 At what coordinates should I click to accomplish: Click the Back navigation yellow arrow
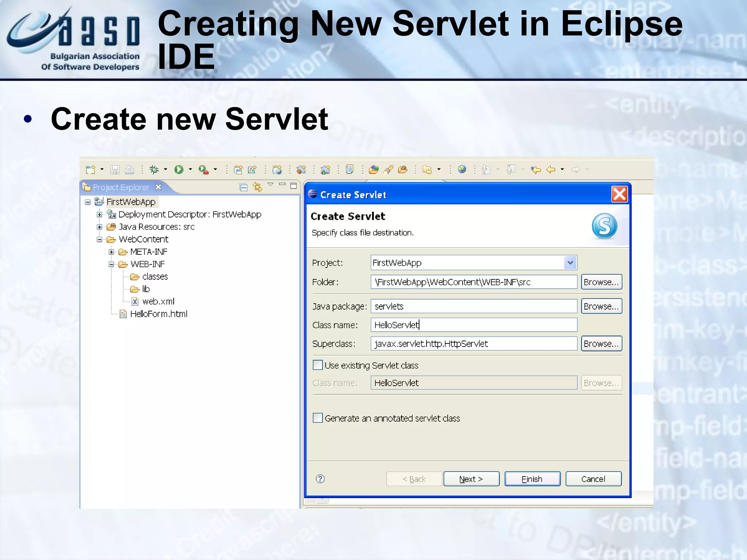point(551,170)
